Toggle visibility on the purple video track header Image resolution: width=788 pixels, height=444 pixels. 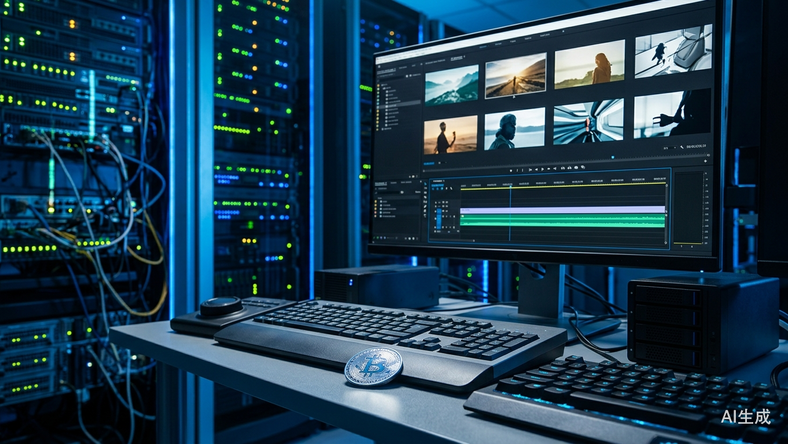click(x=443, y=211)
